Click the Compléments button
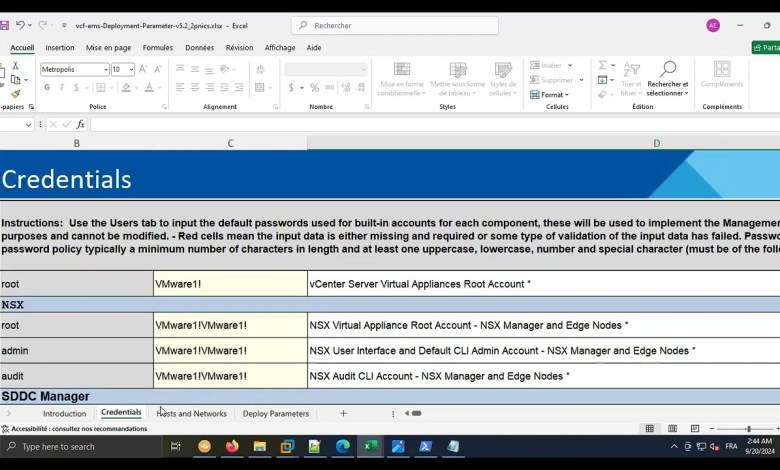The image size is (780, 470). point(722,75)
